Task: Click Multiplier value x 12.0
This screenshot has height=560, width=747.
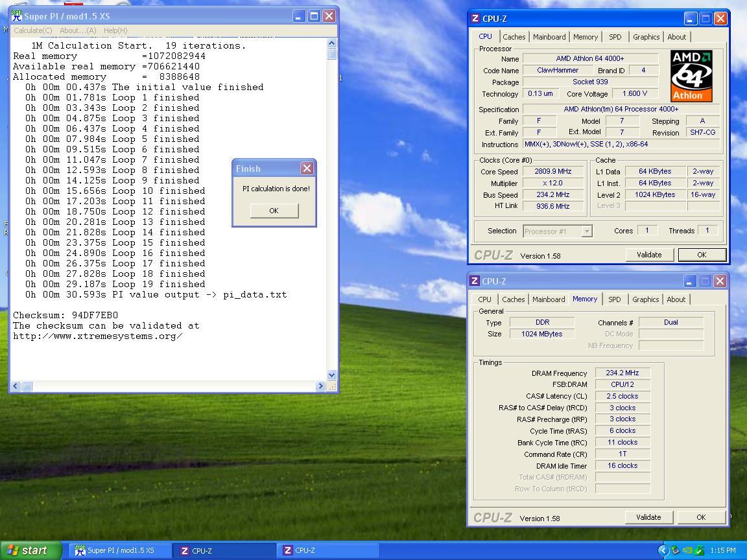Action: pos(553,183)
